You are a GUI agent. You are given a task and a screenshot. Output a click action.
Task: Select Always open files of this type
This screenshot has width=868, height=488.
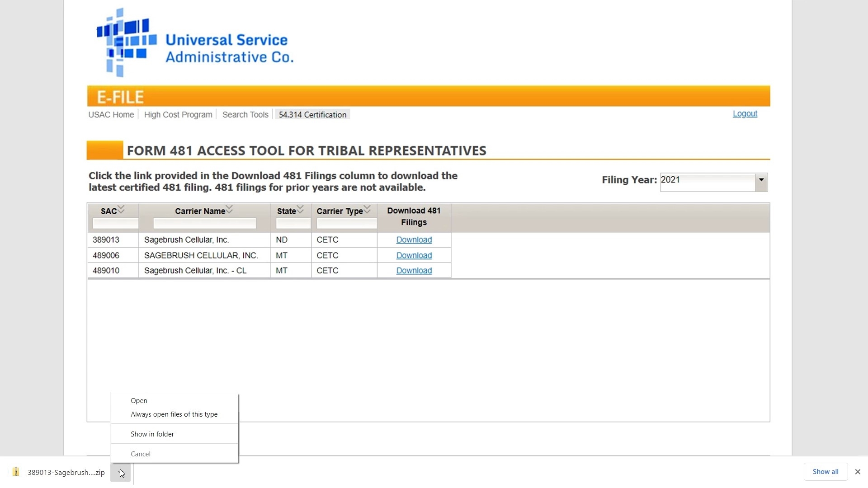[175, 414]
